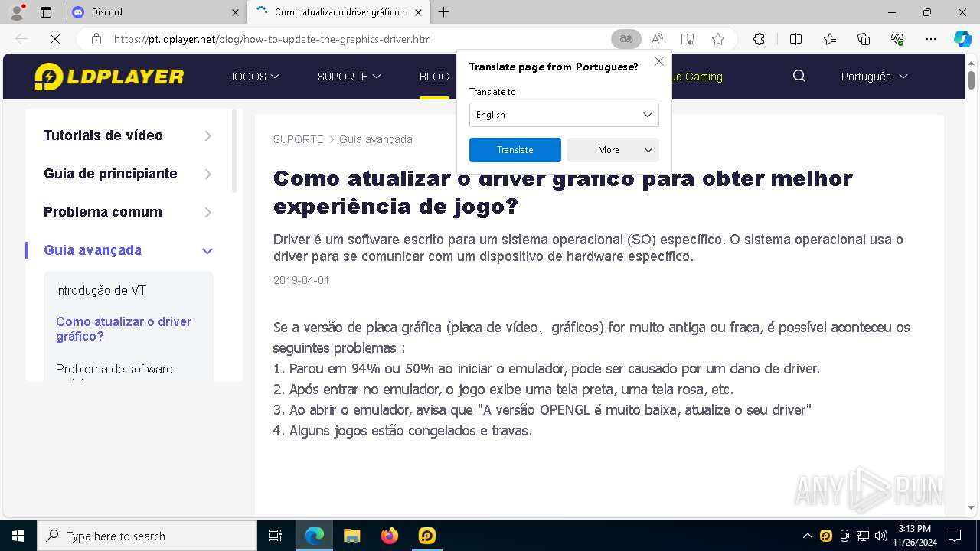Click the Type here to search box

(147, 536)
